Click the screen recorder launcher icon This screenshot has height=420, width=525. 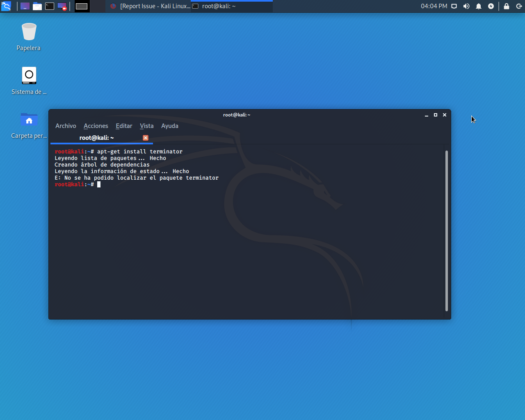click(62, 6)
